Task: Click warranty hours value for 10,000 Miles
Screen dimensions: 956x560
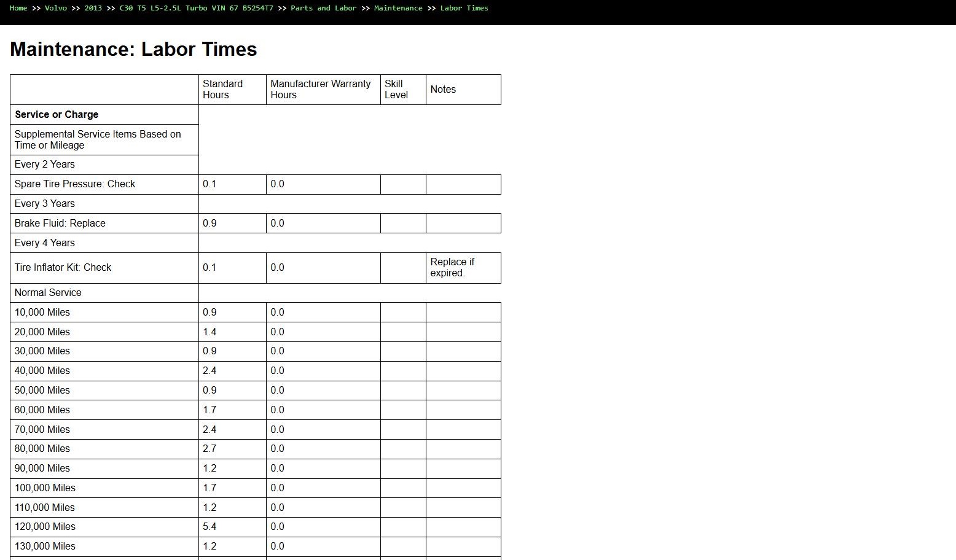Action: click(323, 313)
